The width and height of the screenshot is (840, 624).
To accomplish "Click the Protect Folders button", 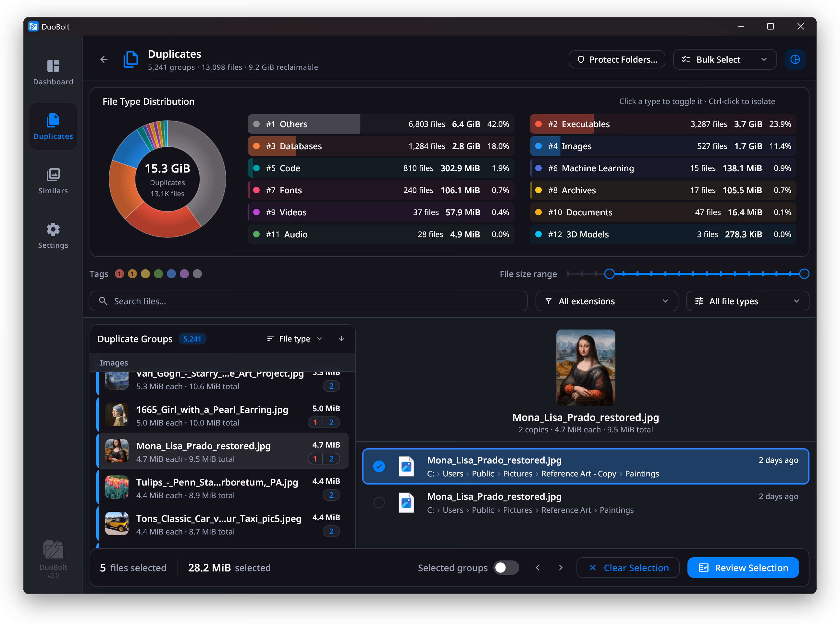I will click(x=617, y=59).
